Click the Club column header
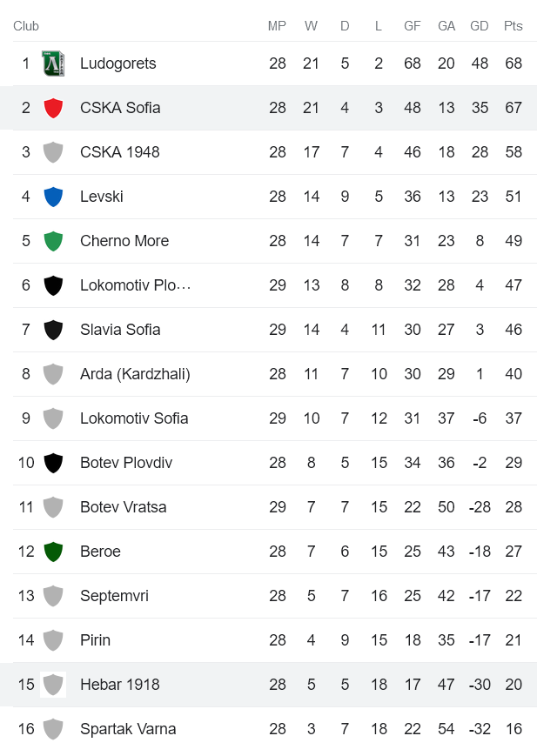The height and width of the screenshot is (756, 537). (x=26, y=26)
